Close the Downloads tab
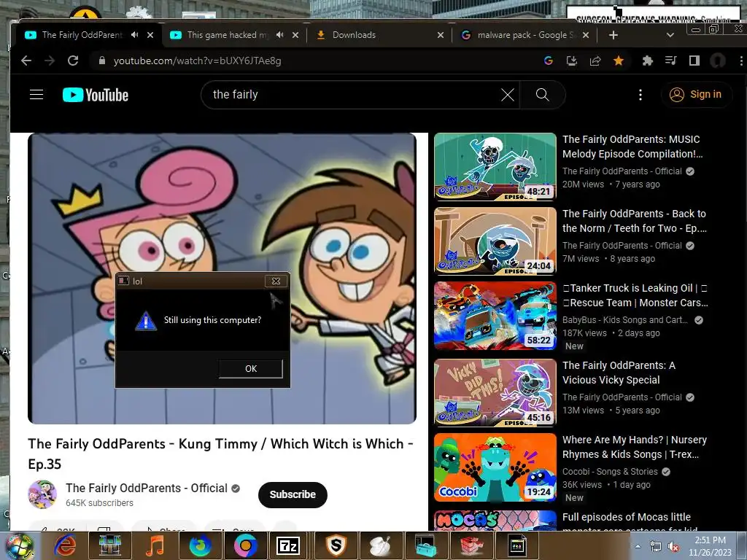The width and height of the screenshot is (747, 560). 440,35
